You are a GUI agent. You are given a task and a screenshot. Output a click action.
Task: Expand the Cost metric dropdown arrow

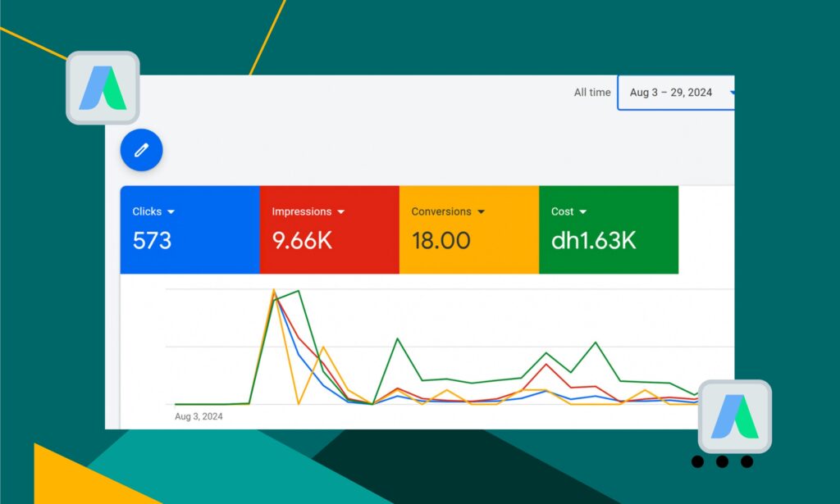583,211
